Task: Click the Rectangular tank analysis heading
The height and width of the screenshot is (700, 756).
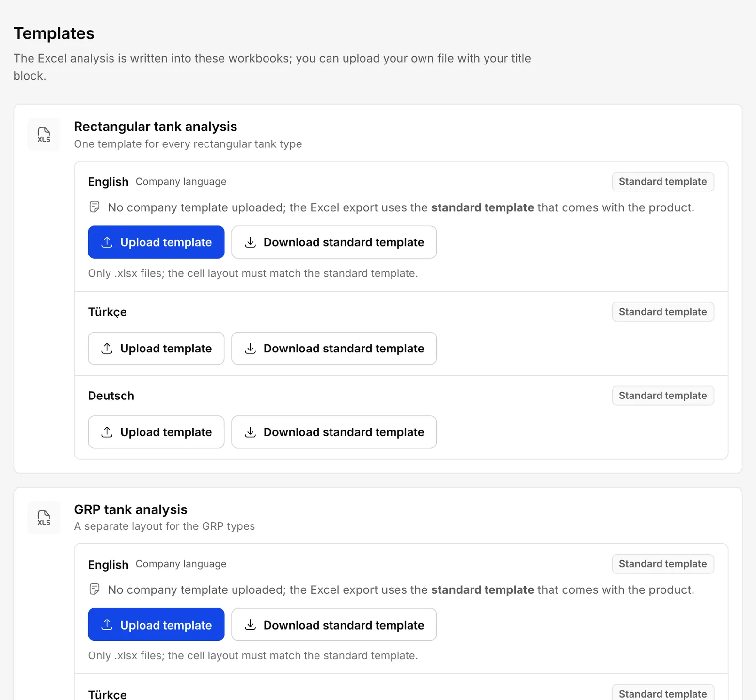Action: point(155,127)
